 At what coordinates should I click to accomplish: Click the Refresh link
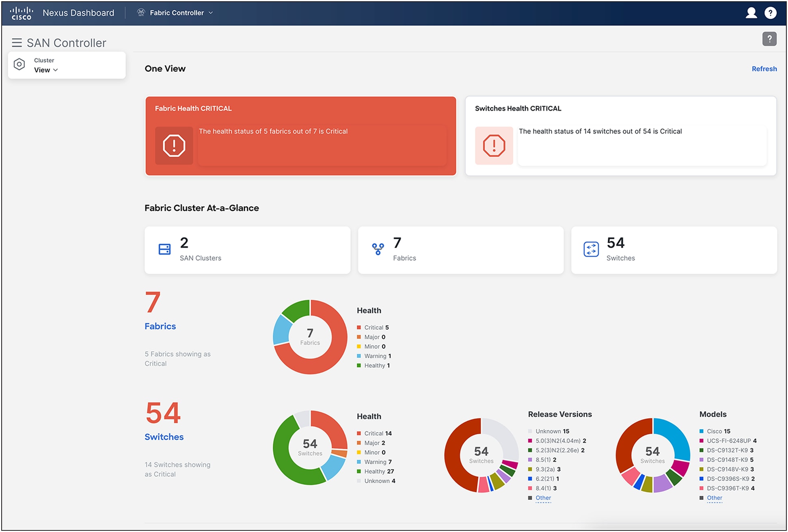[764, 69]
